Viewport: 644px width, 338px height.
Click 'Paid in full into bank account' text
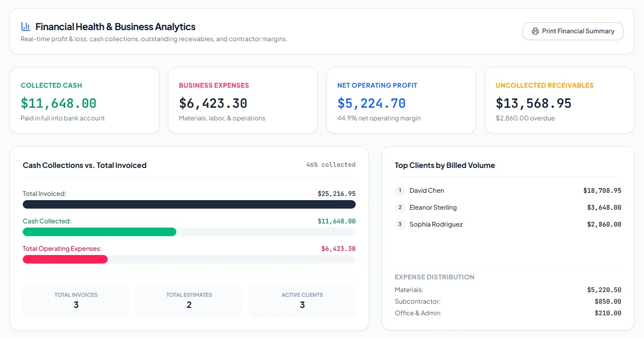(63, 118)
